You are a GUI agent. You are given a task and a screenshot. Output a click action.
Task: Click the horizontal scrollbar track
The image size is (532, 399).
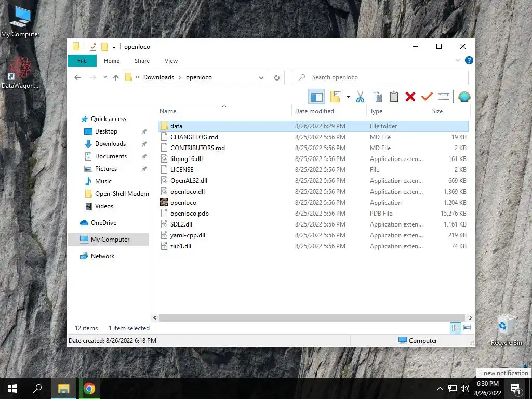[312, 317]
